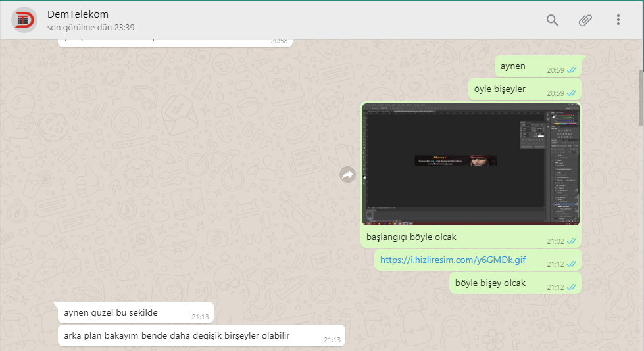The image size is (644, 351).
Task: Click read ticks on the link message
Action: tap(572, 264)
